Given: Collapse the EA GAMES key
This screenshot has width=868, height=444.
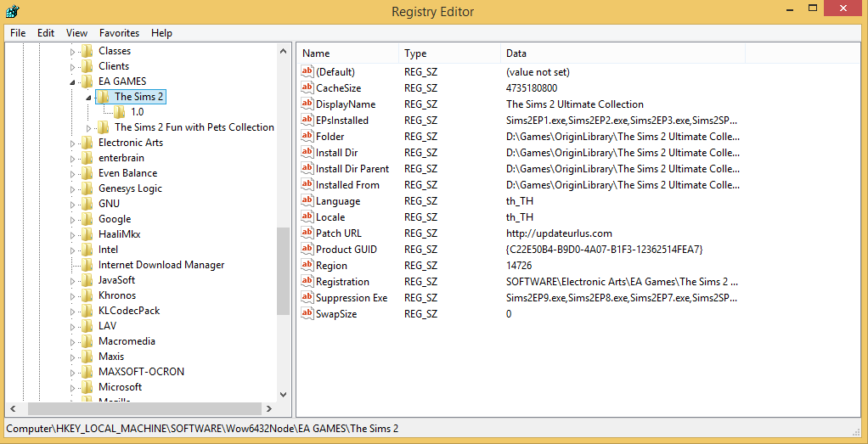Looking at the screenshot, I should point(72,82).
